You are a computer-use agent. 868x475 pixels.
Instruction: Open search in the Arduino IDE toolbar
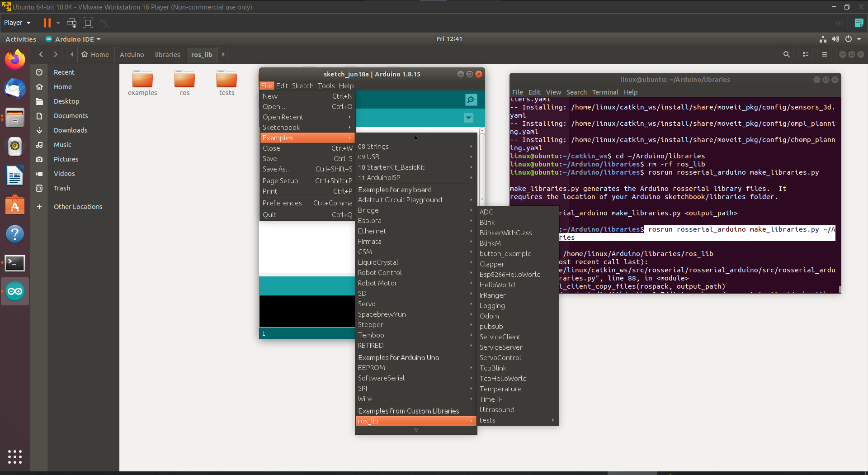pos(471,100)
